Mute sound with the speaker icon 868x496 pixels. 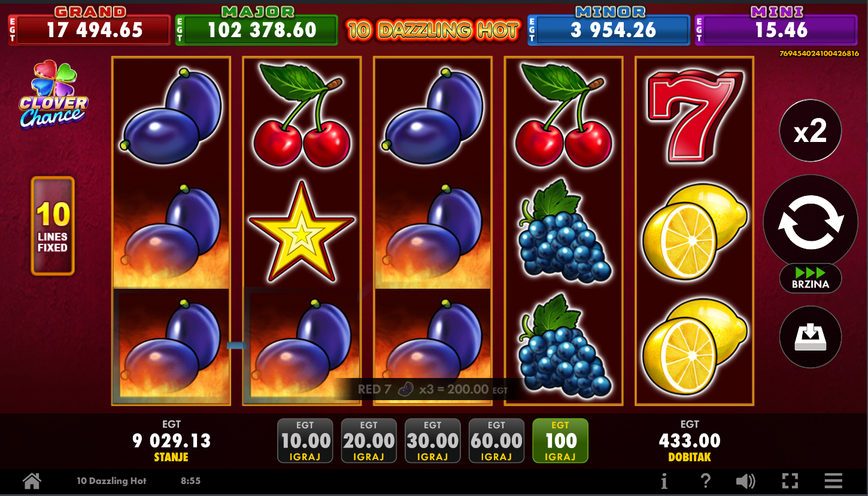pyautogui.click(x=746, y=480)
